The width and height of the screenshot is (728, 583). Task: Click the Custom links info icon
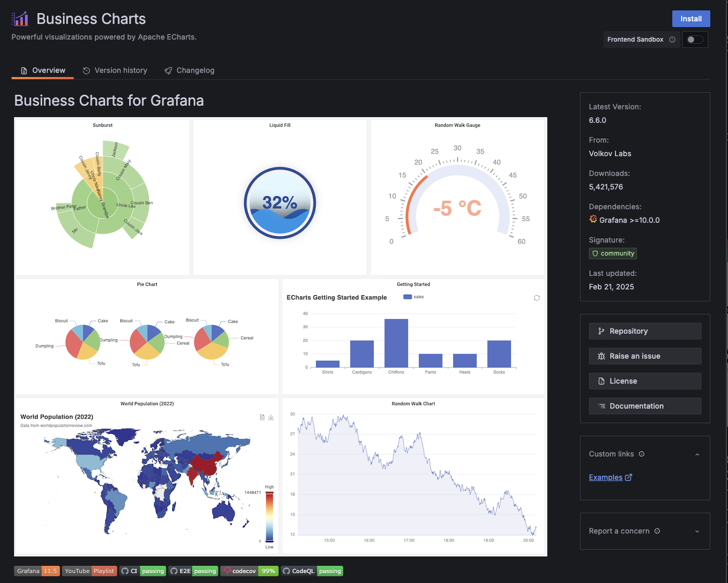[642, 454]
